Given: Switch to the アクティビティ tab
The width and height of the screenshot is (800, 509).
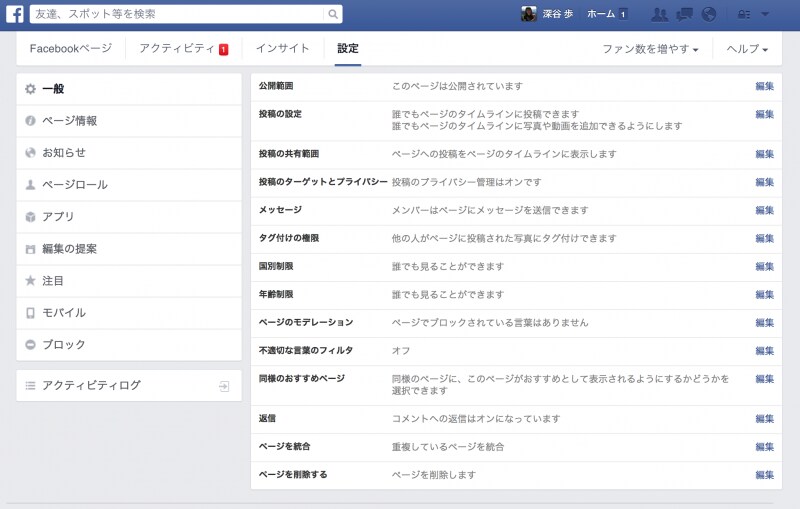Looking at the screenshot, I should point(177,48).
